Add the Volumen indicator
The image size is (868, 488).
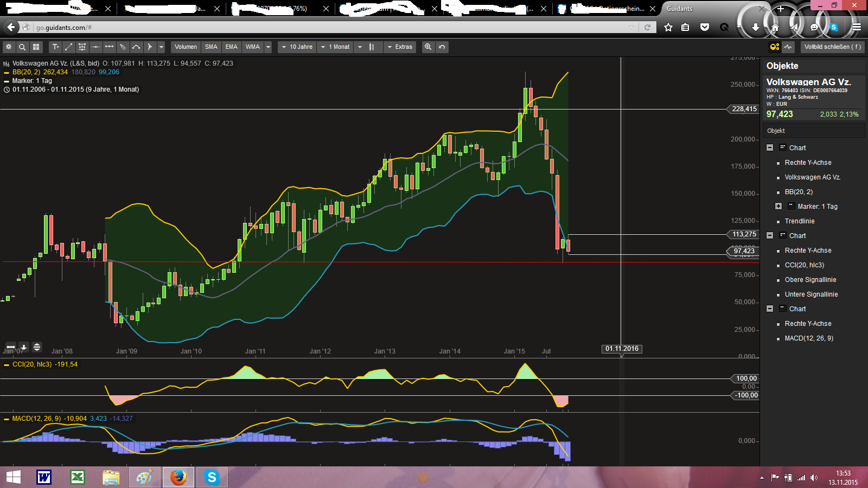(x=186, y=47)
